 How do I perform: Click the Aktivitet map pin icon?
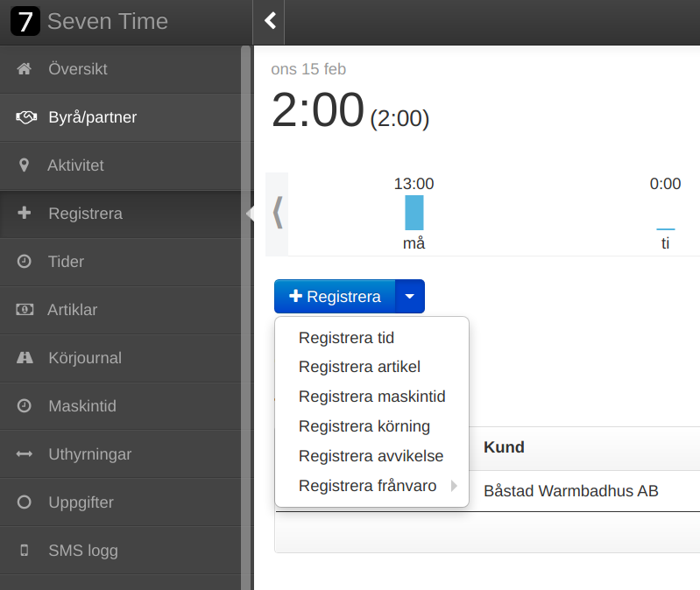tap(25, 165)
